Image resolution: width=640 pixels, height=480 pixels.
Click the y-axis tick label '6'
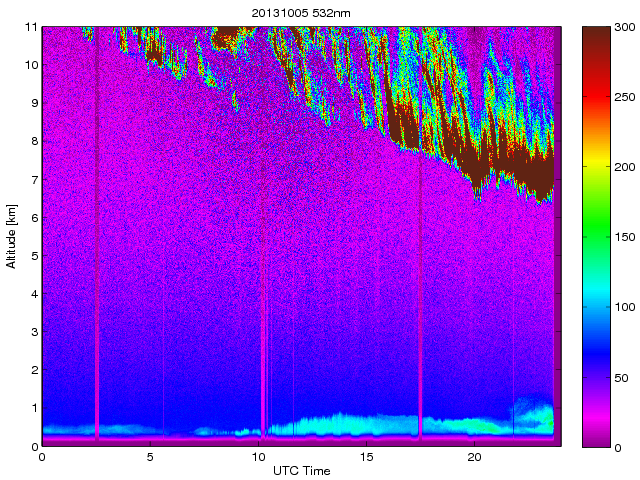coord(34,217)
